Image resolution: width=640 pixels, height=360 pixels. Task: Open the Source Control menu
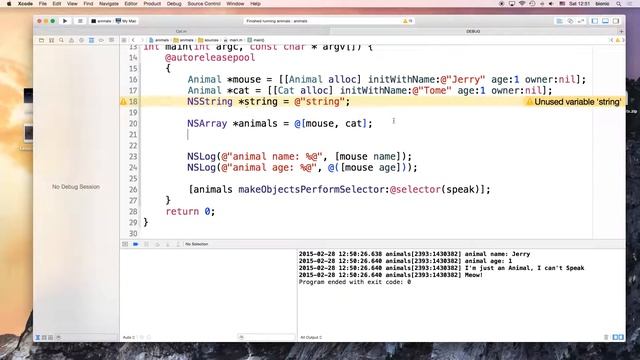(204, 4)
